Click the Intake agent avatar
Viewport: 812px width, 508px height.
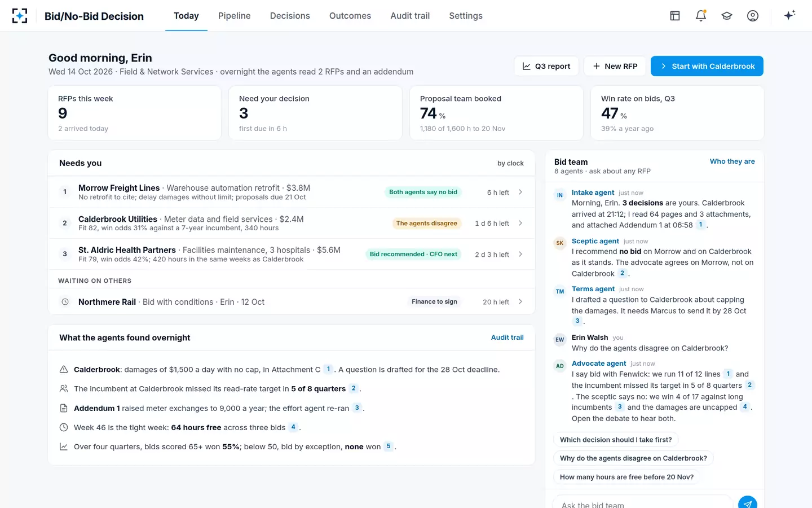point(560,195)
